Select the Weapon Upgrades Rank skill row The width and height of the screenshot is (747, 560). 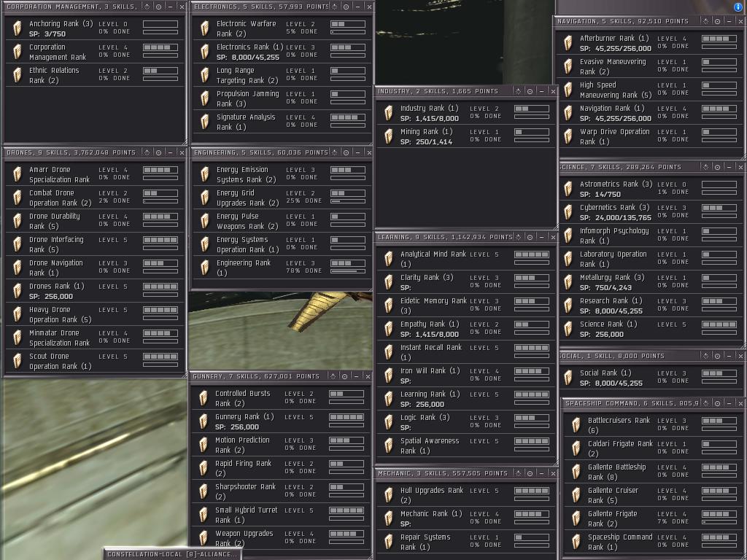[x=281, y=539]
